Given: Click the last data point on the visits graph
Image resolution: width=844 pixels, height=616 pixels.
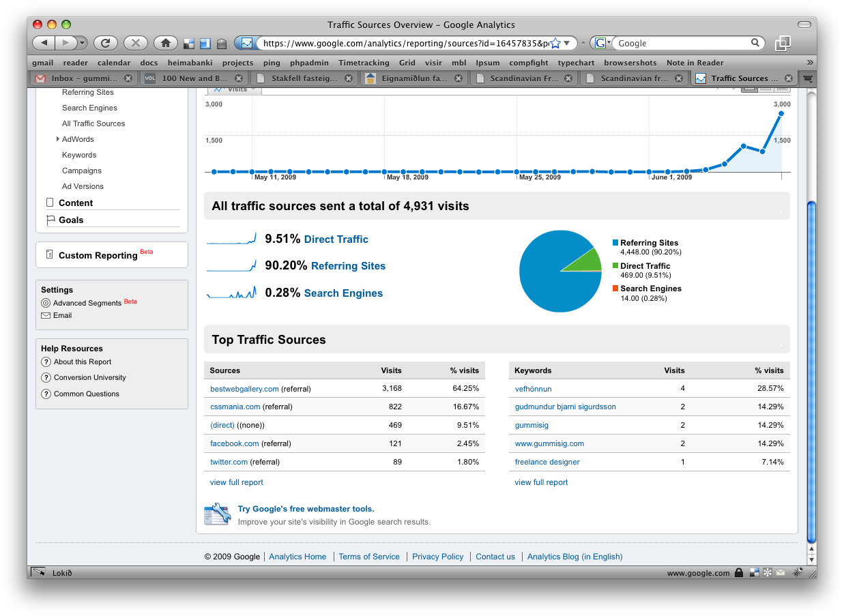Looking at the screenshot, I should pos(781,113).
